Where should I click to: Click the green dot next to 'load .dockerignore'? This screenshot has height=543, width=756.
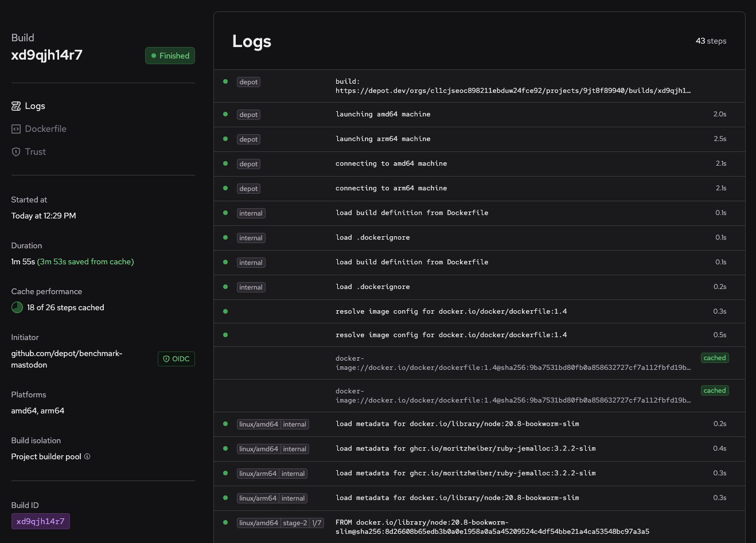[x=225, y=237]
